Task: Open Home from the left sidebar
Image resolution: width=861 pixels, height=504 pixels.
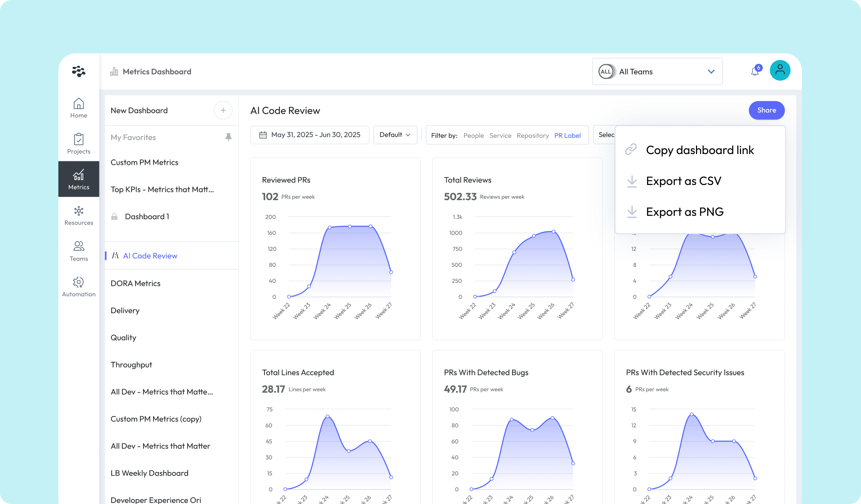Action: (x=79, y=107)
